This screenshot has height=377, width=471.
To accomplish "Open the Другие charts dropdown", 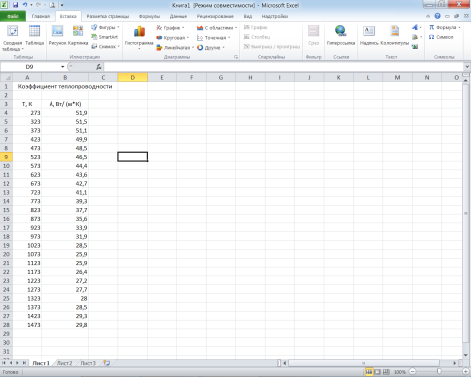I will [x=211, y=48].
